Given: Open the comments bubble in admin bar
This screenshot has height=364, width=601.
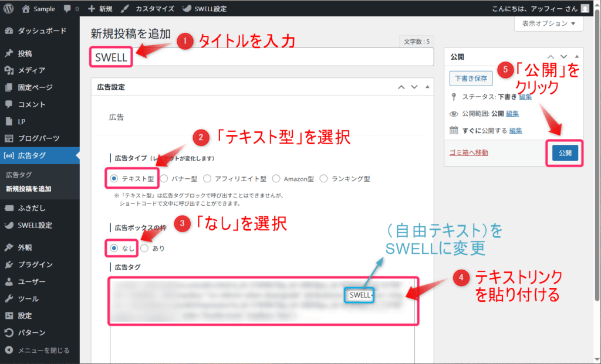Looking at the screenshot, I should coord(67,9).
